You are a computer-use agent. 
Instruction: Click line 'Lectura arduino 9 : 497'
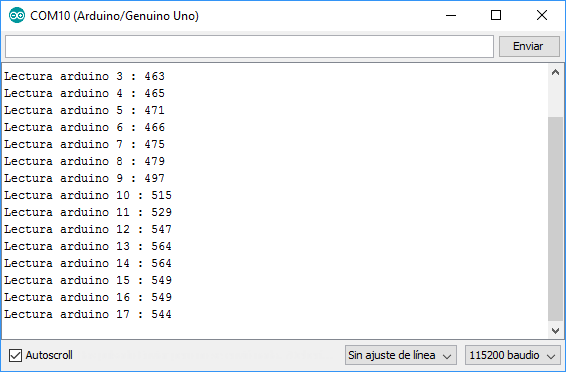(x=84, y=178)
